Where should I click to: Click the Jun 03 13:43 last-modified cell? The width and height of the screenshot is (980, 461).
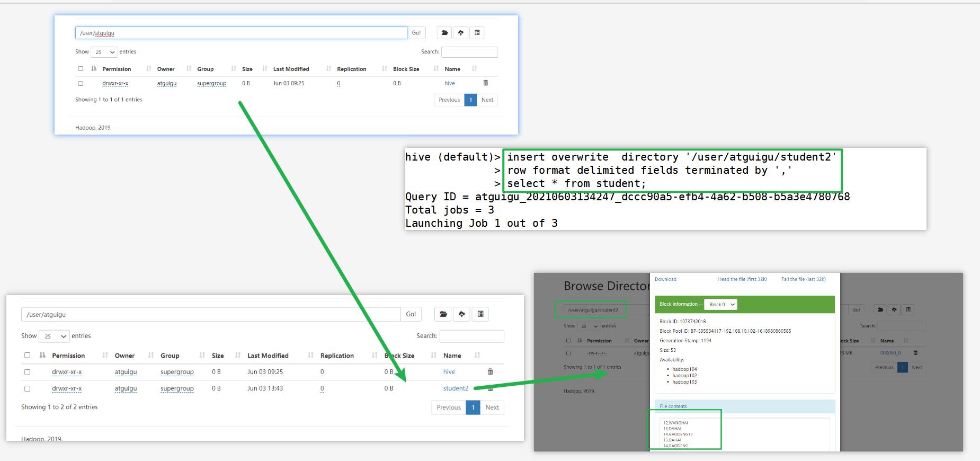(265, 388)
